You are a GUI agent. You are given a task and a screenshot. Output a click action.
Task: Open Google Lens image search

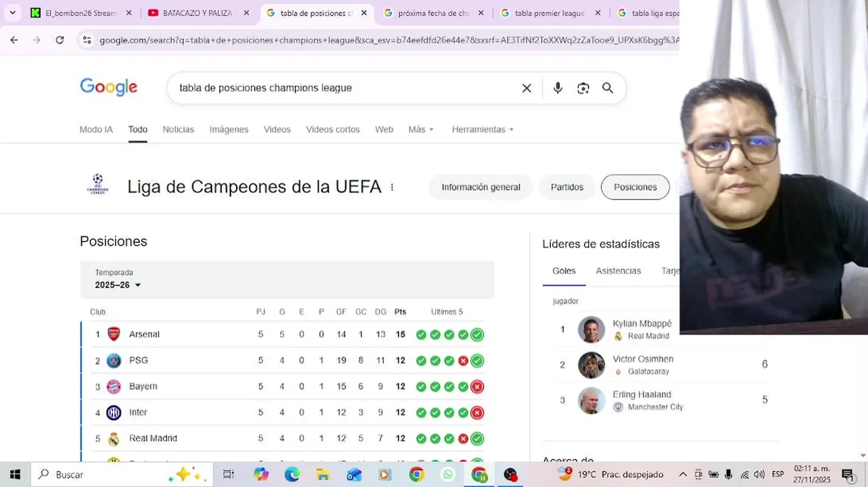pos(583,88)
